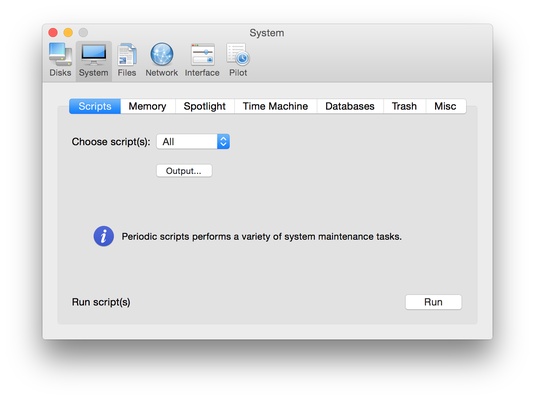Click the blue info icon
Viewport: 535px width, 400px height.
point(104,236)
